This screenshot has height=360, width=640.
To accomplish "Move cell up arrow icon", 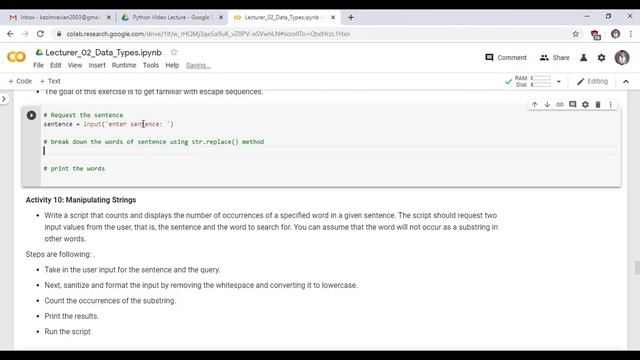I will tap(535, 105).
